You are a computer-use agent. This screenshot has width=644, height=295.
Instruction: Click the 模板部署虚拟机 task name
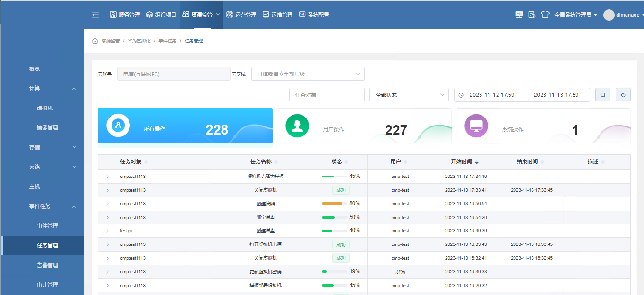[265, 286]
